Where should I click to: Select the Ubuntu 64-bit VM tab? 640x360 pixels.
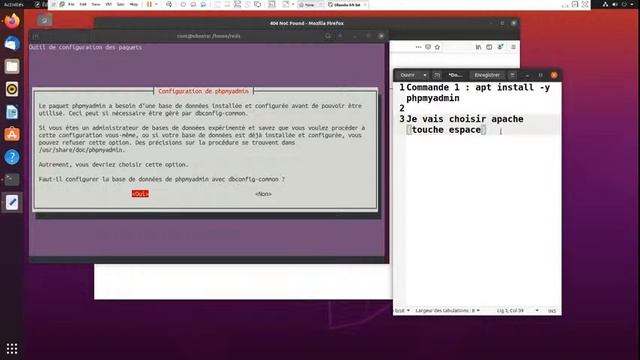point(347,4)
